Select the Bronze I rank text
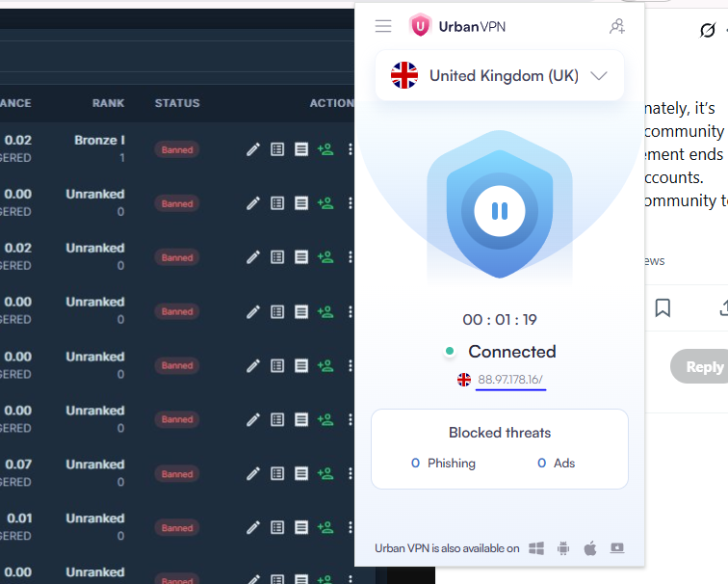 [99, 140]
